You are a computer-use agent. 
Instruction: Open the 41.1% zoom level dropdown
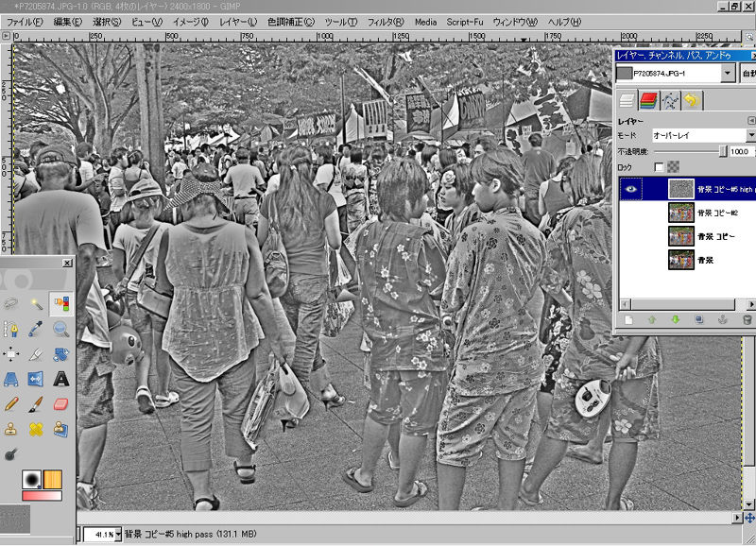[x=118, y=535]
